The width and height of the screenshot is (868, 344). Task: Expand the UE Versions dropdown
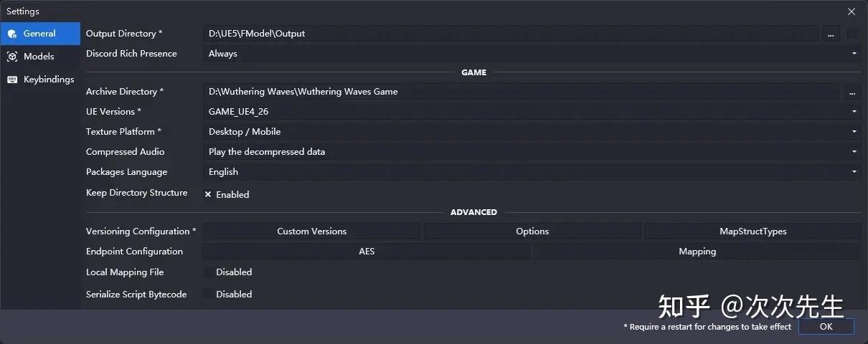[531, 112]
